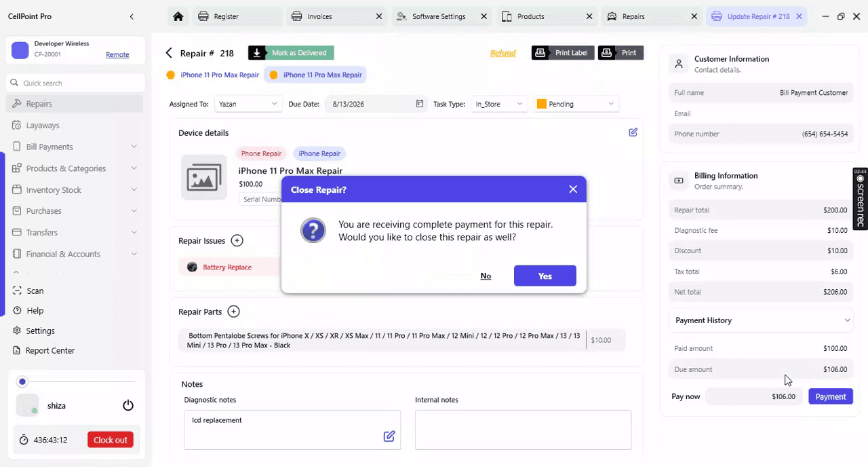Click the Print button
The width and height of the screenshot is (868, 467).
(x=620, y=53)
